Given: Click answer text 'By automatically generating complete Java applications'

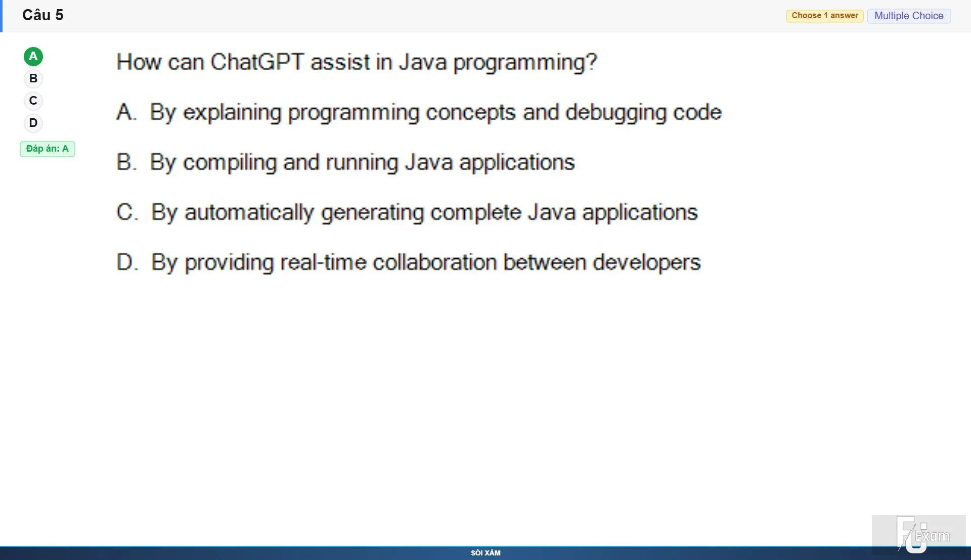Looking at the screenshot, I should 425,213.
